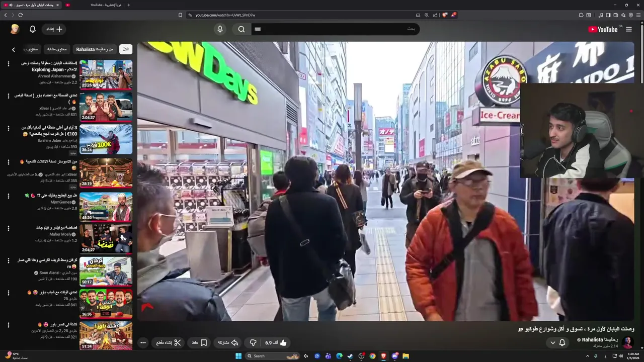Open options menu for the MjrmGames video

8,196
